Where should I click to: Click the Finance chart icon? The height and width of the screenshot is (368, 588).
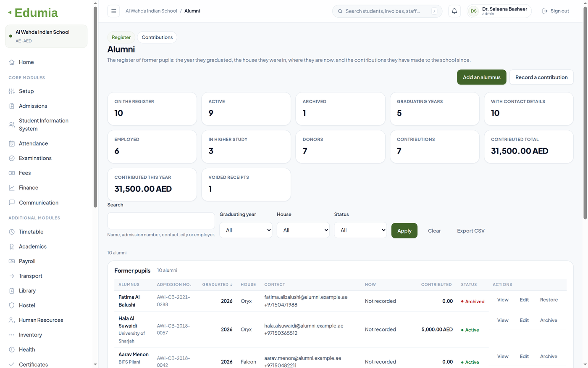(x=12, y=188)
